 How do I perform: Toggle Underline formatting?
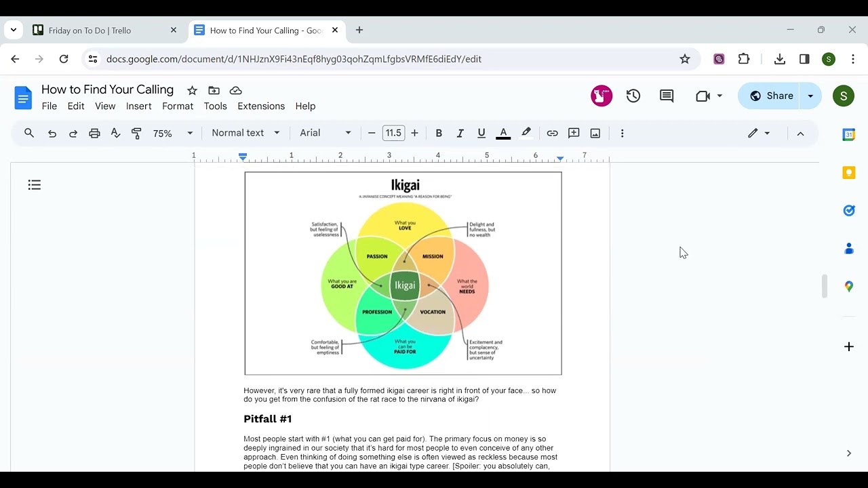click(x=481, y=134)
